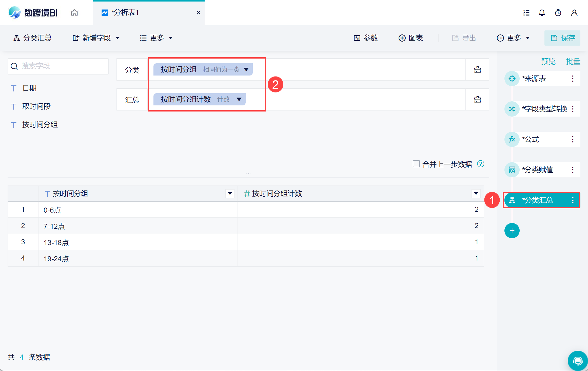Open 按时间分组计数 column header dropdown
The image size is (588, 371).
point(476,194)
